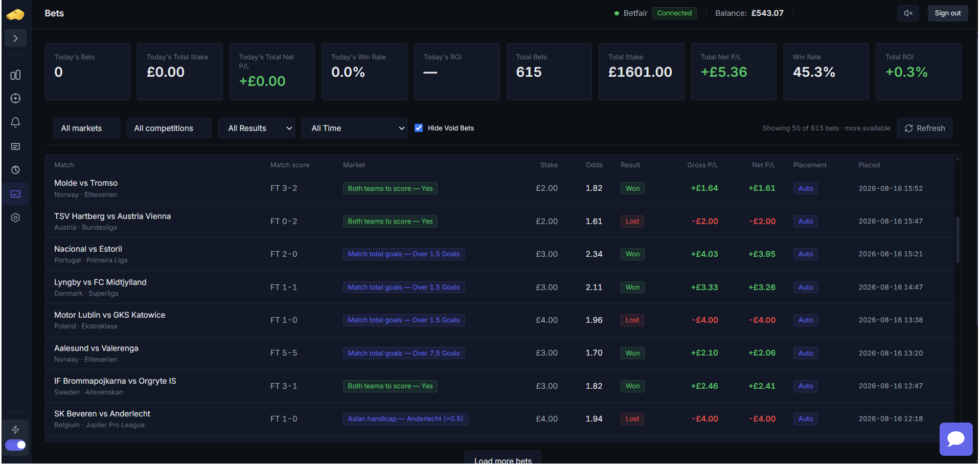Click the Total Net P/L +£5.36 card
Viewport: 980px width, 464px height.
tap(734, 72)
